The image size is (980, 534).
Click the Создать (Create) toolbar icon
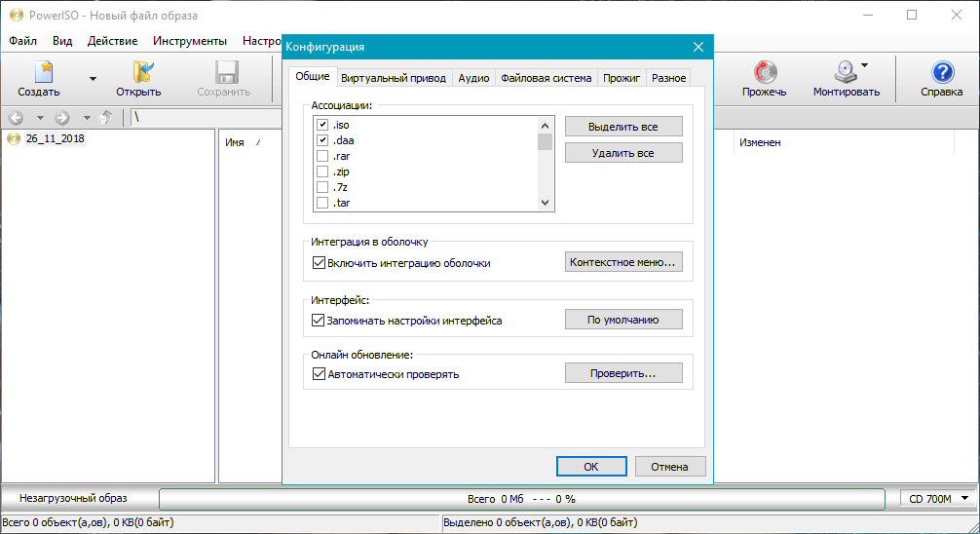point(41,73)
